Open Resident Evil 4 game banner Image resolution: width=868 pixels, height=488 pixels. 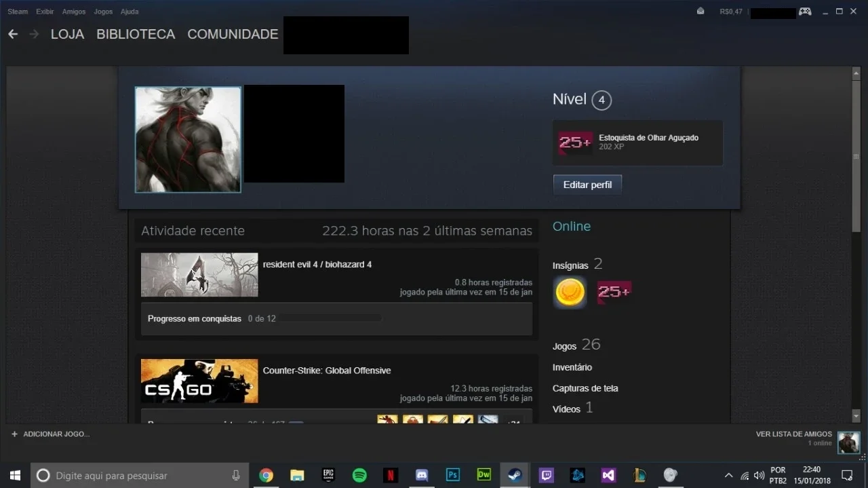coord(199,275)
